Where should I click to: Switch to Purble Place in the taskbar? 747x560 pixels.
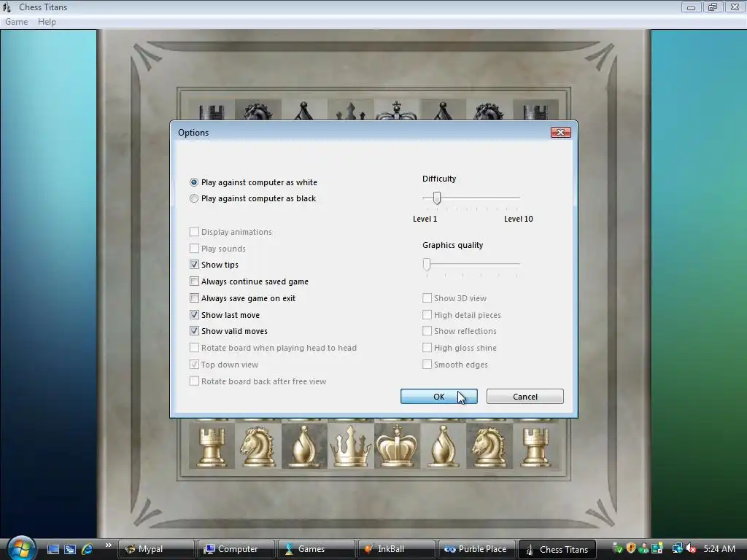[476, 549]
